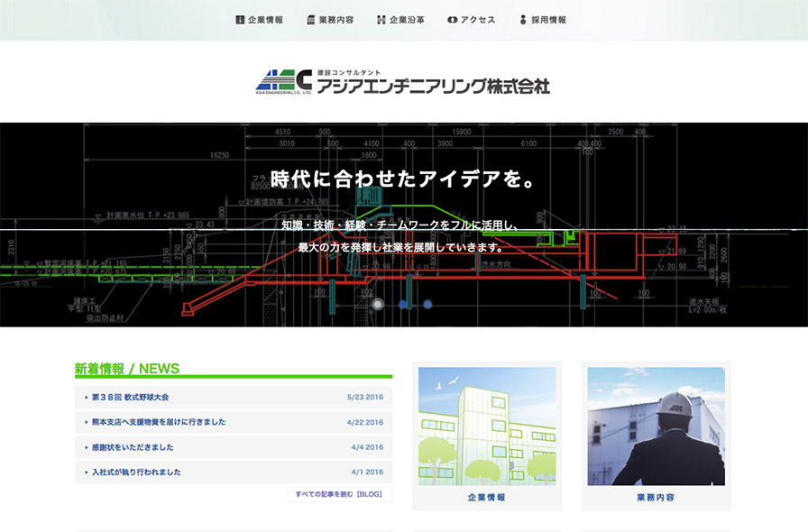Viewport: 808px width, 532px height.
Task: Click the person icon beside 採用情報
Action: point(523,20)
